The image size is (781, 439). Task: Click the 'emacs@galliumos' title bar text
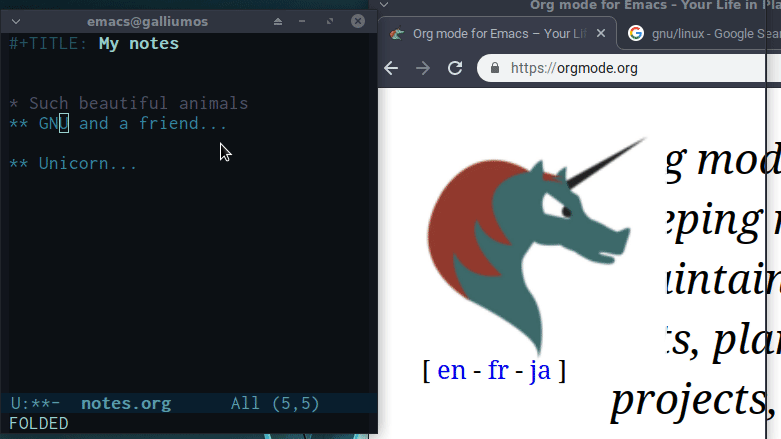(x=147, y=21)
